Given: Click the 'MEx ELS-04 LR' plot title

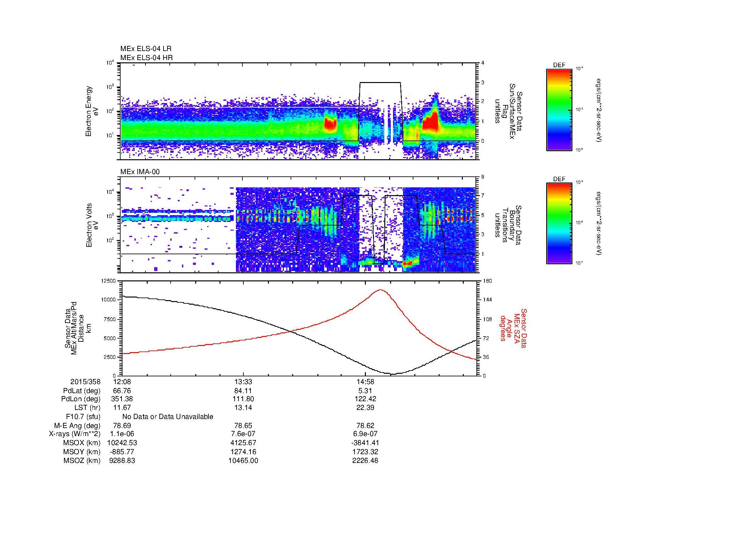Looking at the screenshot, I should (146, 49).
